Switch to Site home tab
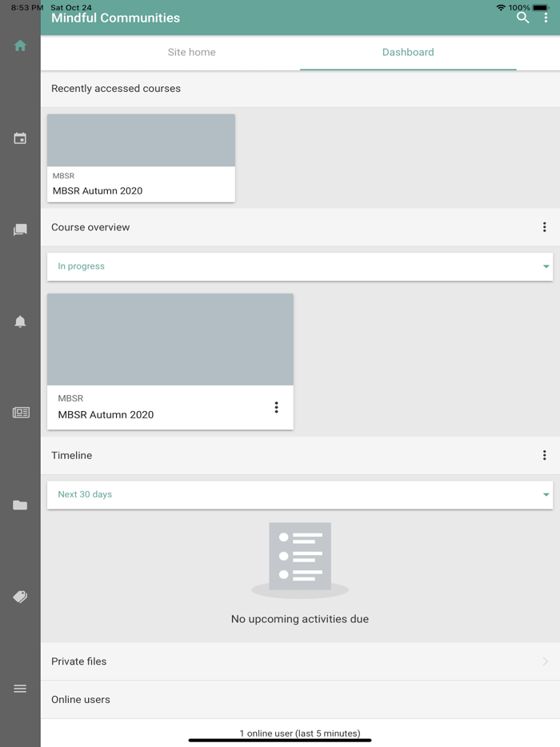Screen dimensions: 560x747 pos(191,53)
